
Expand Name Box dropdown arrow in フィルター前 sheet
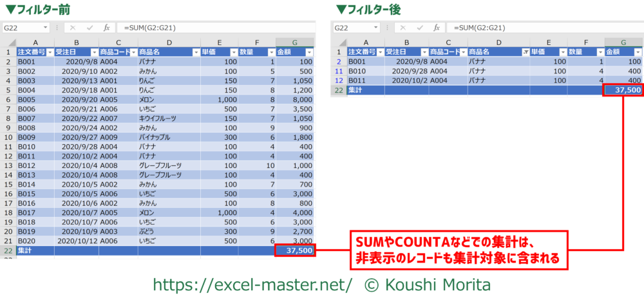click(46, 28)
